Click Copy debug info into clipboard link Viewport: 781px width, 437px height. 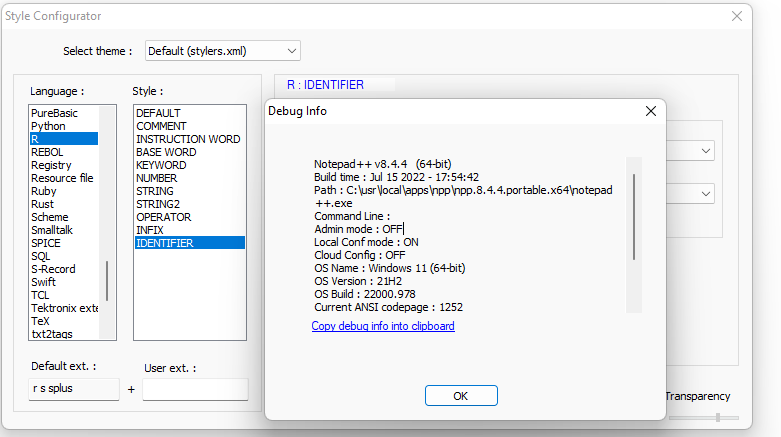coord(383,326)
